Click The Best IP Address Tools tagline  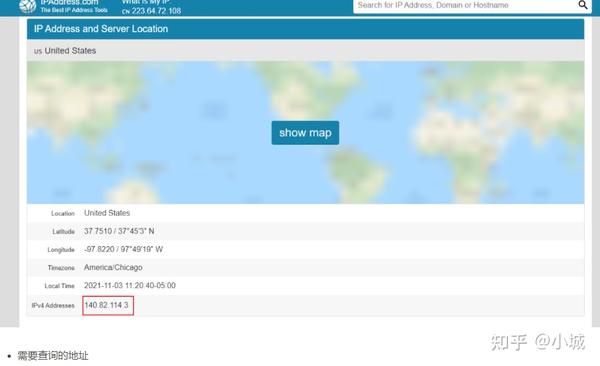74,10
